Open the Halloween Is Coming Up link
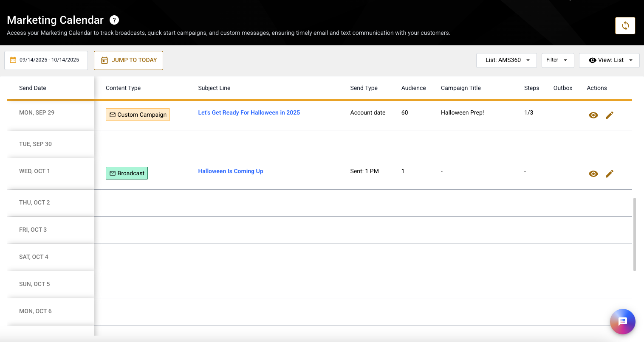The image size is (644, 342). (231, 171)
